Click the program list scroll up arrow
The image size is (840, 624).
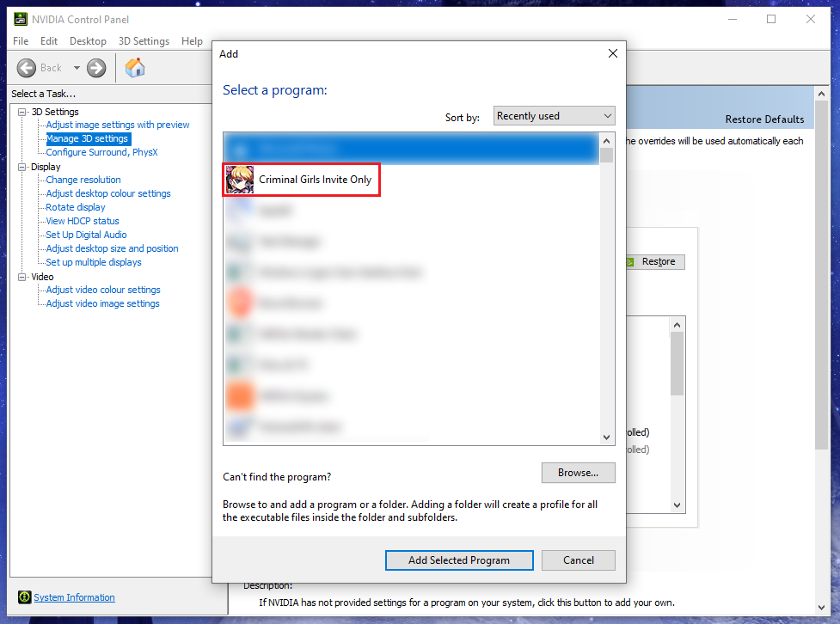coord(606,141)
